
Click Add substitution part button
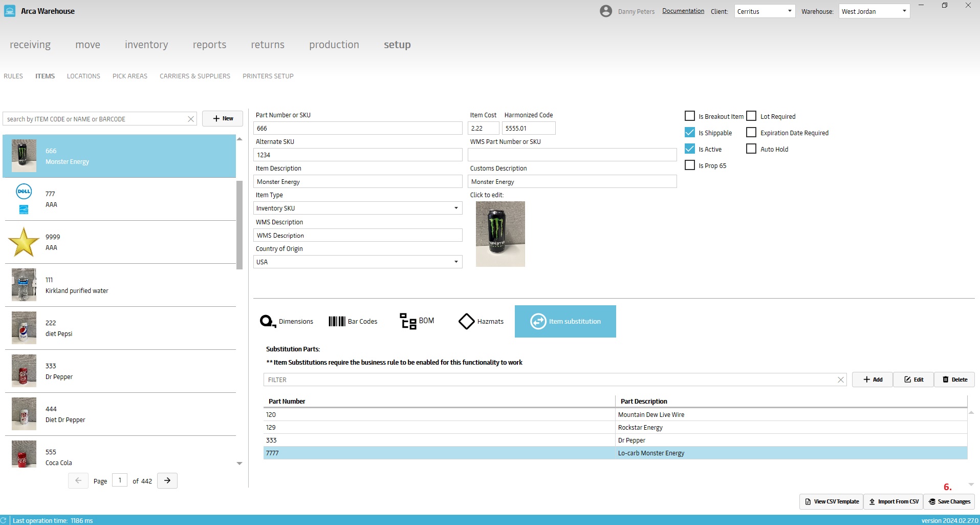tap(873, 380)
